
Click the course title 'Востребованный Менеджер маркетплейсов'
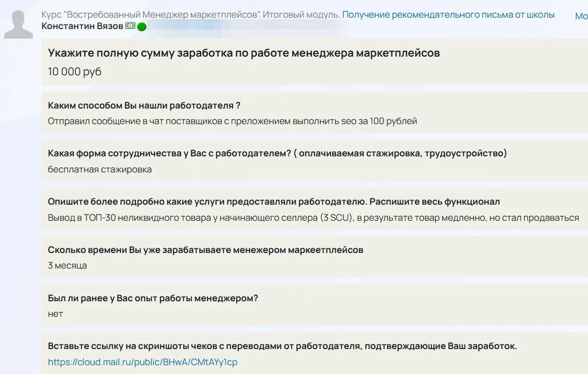[x=162, y=15]
